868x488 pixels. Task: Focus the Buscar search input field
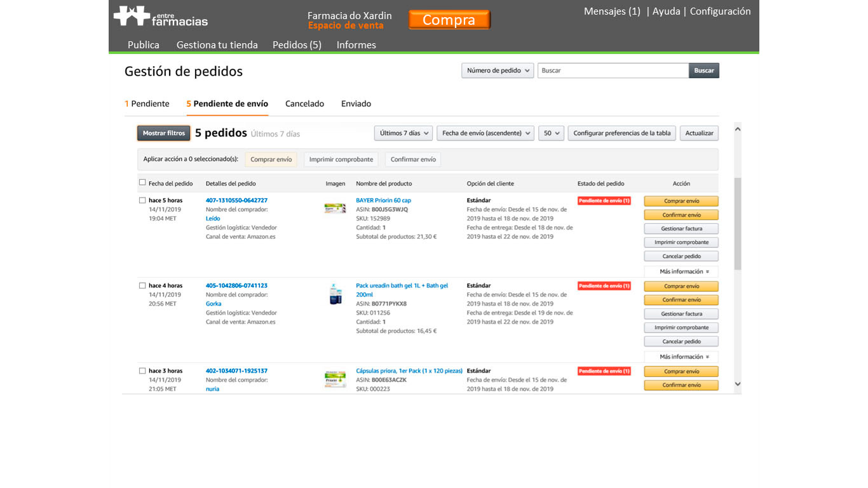[613, 71]
